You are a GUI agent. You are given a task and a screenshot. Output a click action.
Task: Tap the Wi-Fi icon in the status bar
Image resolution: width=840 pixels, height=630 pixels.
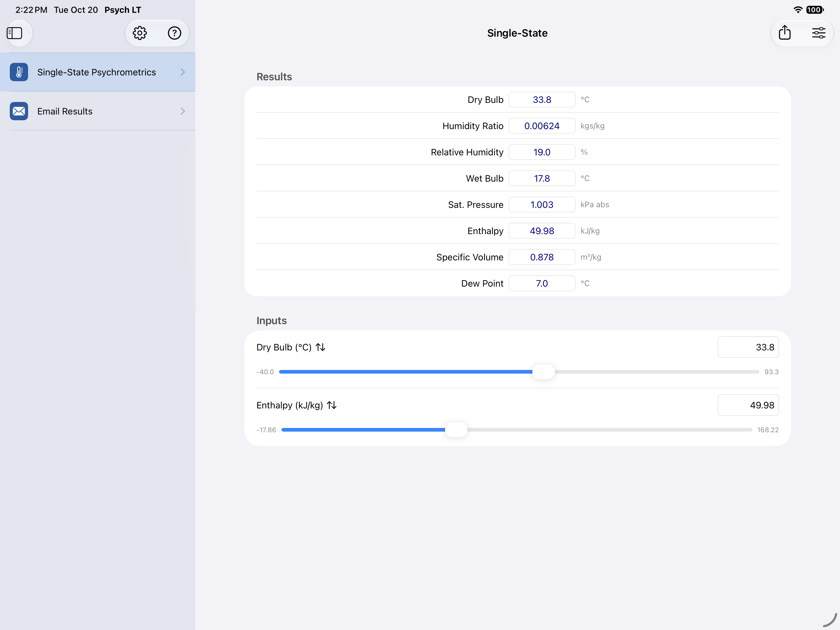[x=798, y=10]
